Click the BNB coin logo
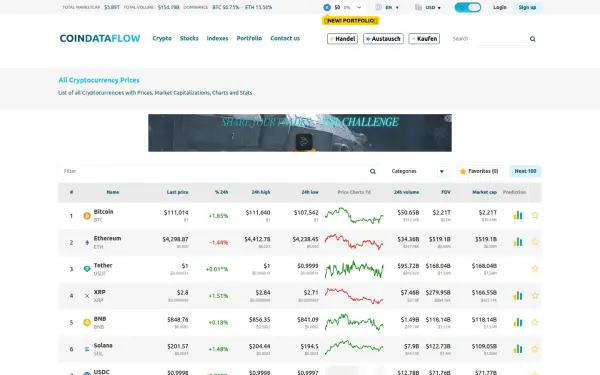 click(x=87, y=323)
